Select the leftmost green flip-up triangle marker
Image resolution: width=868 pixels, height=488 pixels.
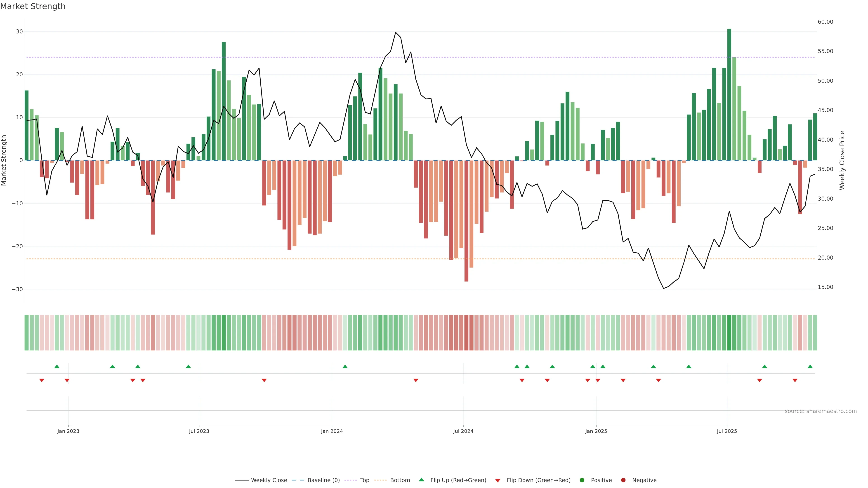57,366
